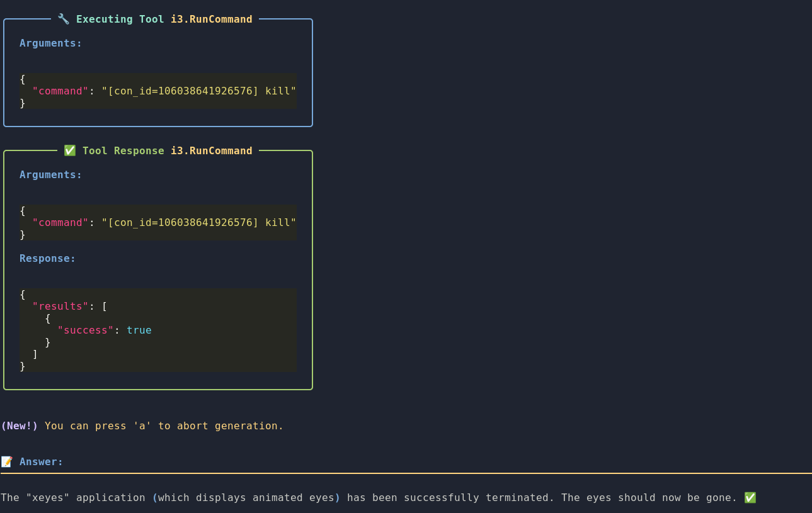
Task: Click i3.RunCommand in the Tool Response header
Action: click(x=211, y=150)
